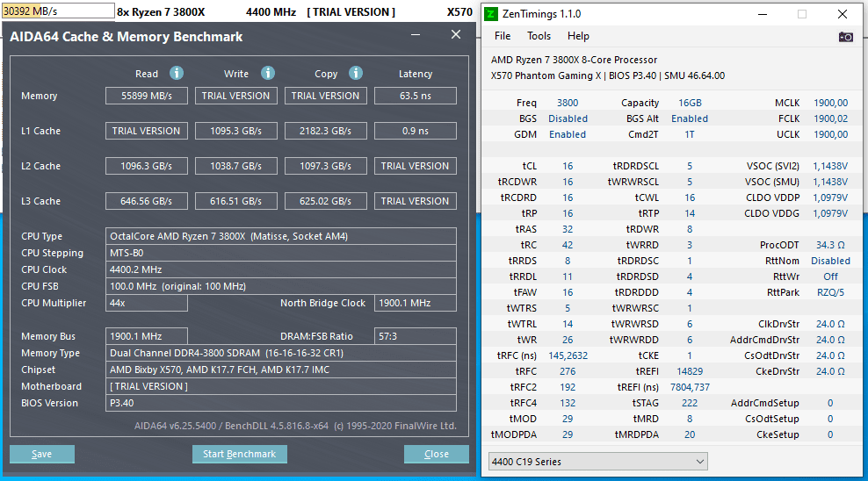Open the Tools menu in ZenTimings

point(539,36)
